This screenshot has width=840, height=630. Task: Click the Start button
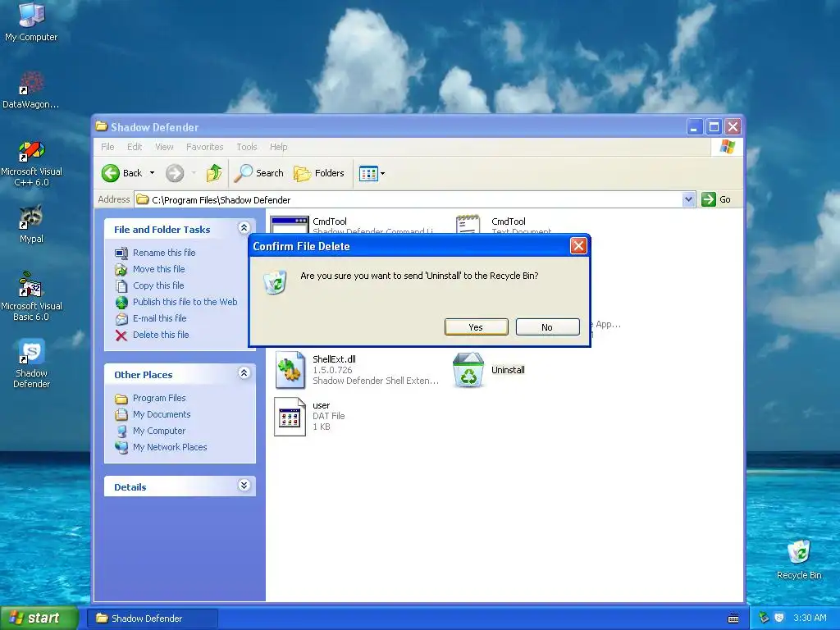click(39, 619)
